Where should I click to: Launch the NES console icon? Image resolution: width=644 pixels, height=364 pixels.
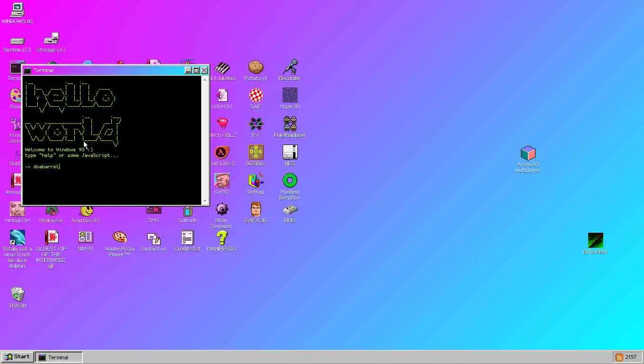[x=290, y=153]
